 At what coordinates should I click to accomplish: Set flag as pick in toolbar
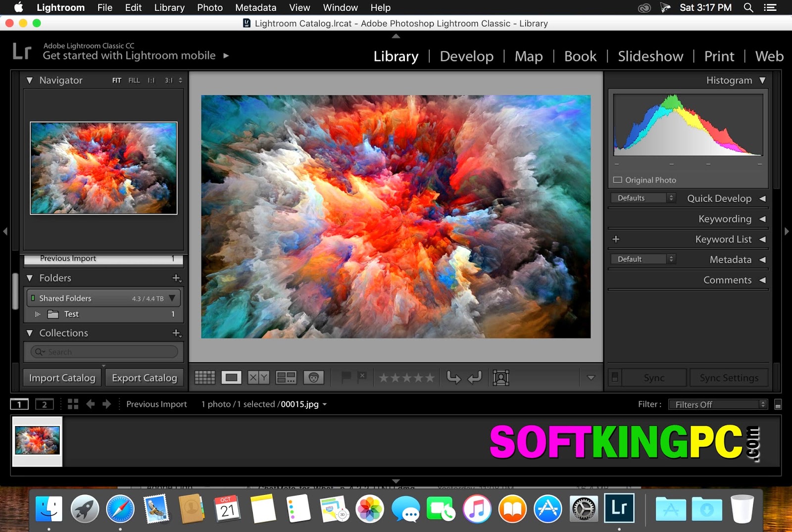pos(346,377)
